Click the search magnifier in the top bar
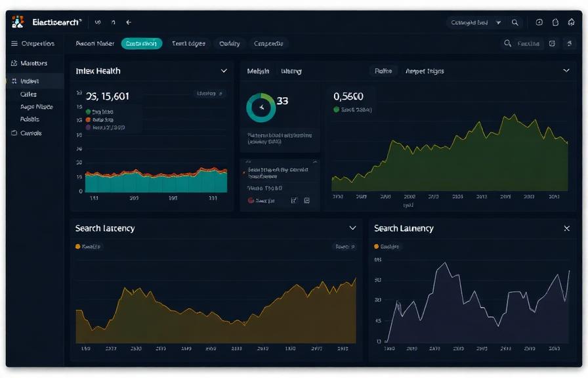588x378 pixels. pos(515,22)
